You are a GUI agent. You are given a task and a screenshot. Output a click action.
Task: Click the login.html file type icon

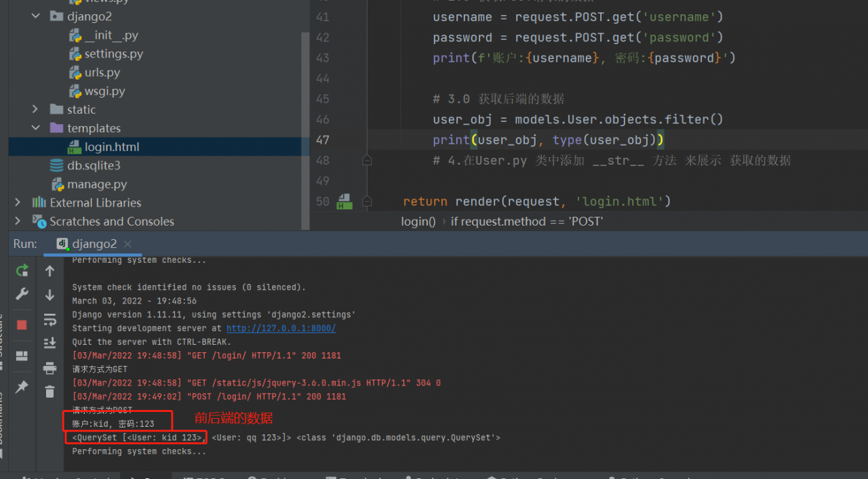pyautogui.click(x=75, y=146)
